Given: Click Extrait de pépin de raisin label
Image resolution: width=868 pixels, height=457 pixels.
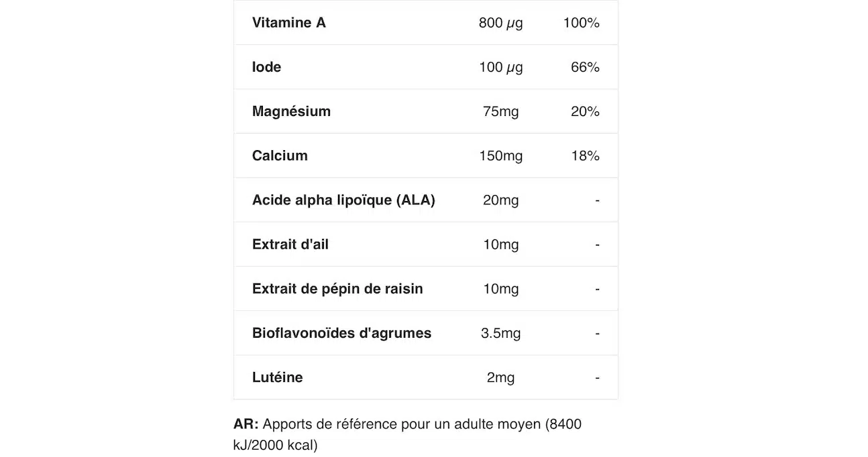Looking at the screenshot, I should [x=337, y=289].
